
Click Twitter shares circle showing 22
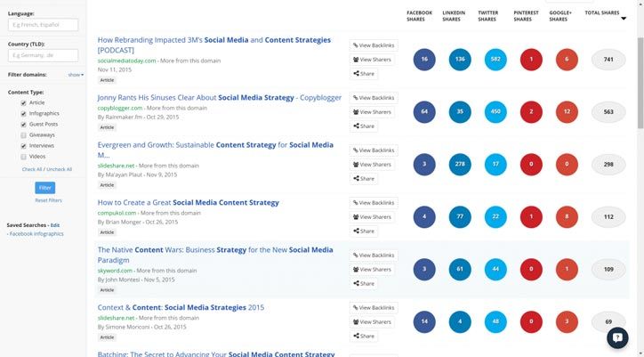click(495, 216)
